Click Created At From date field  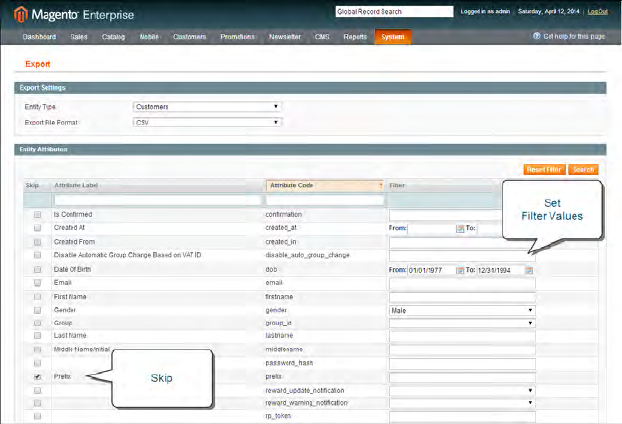(432, 228)
